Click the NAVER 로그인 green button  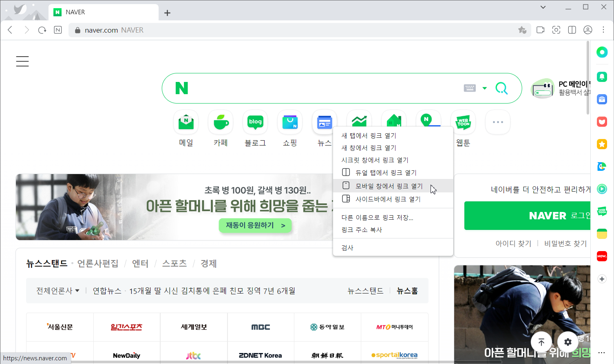pyautogui.click(x=527, y=216)
